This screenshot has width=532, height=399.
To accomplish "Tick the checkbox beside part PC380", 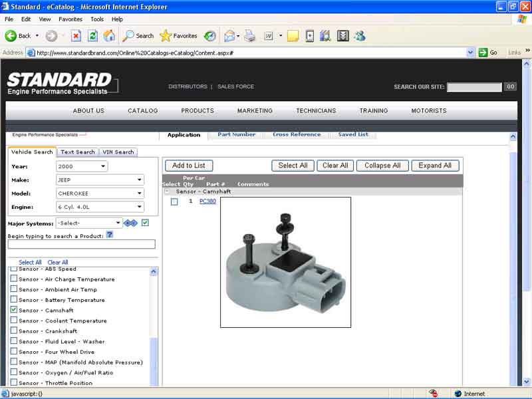I will tap(174, 201).
